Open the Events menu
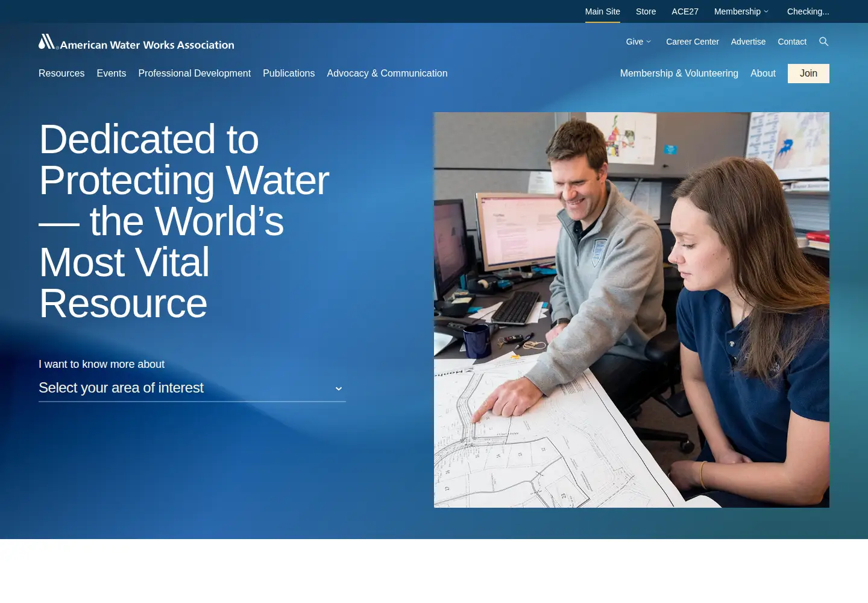The width and height of the screenshot is (868, 603). point(112,73)
